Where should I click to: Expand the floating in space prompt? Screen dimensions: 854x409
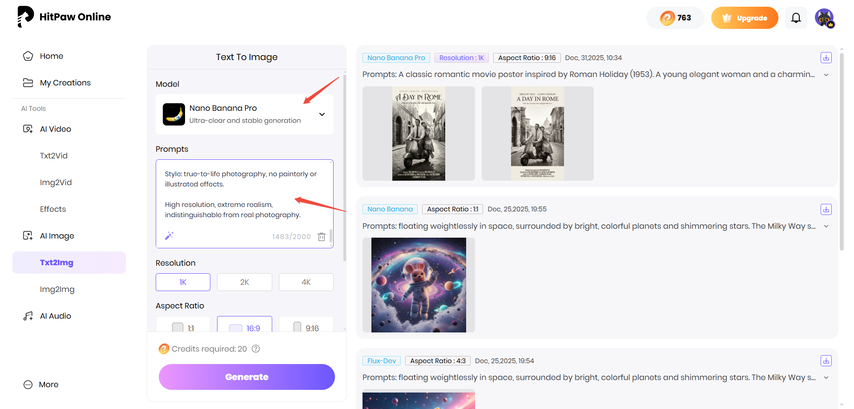(x=826, y=226)
